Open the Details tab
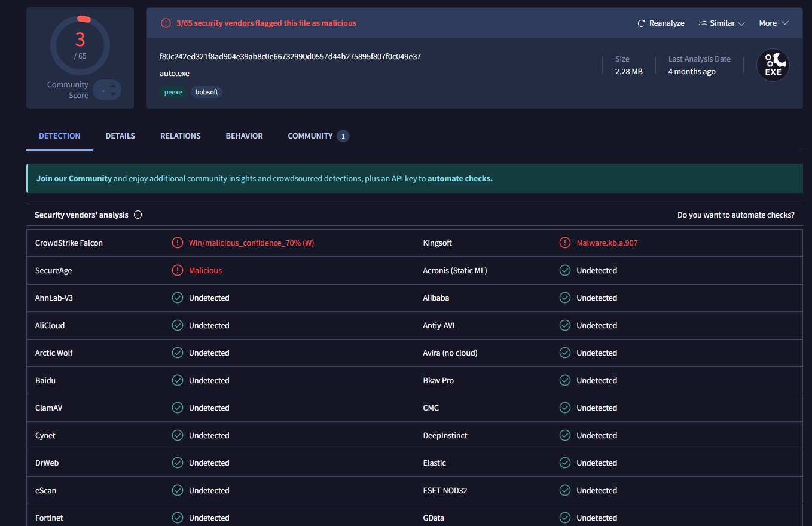This screenshot has height=526, width=812. point(120,136)
